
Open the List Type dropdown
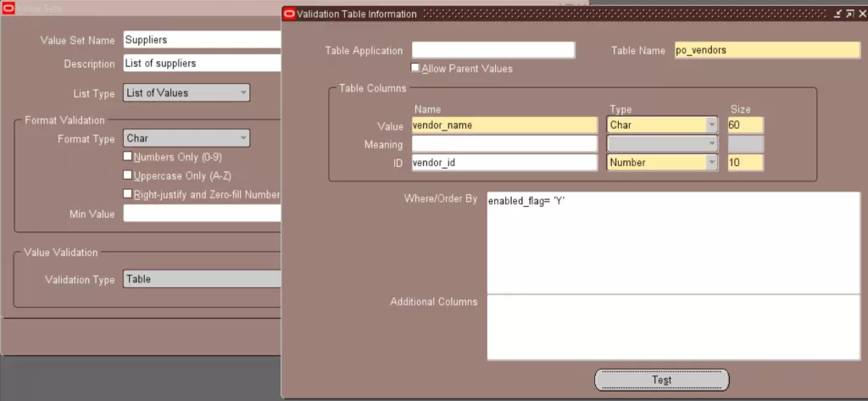tap(243, 92)
